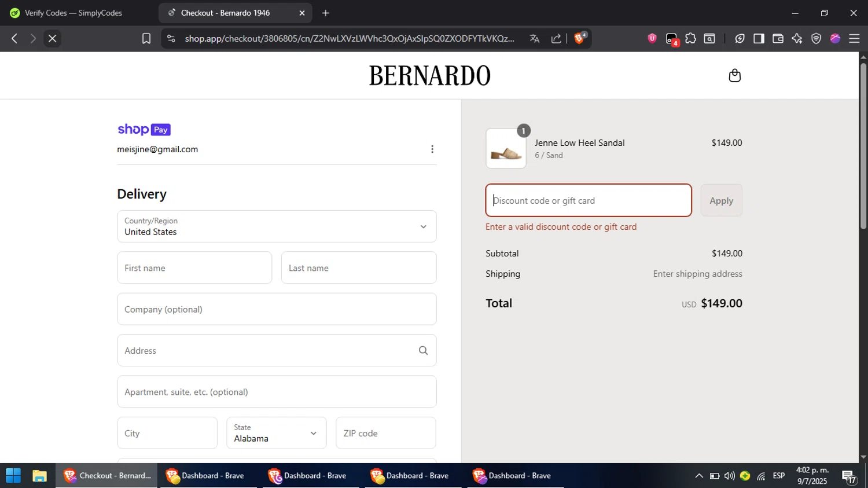868x488 pixels.
Task: Open the three-dot account options menu
Action: pos(432,149)
